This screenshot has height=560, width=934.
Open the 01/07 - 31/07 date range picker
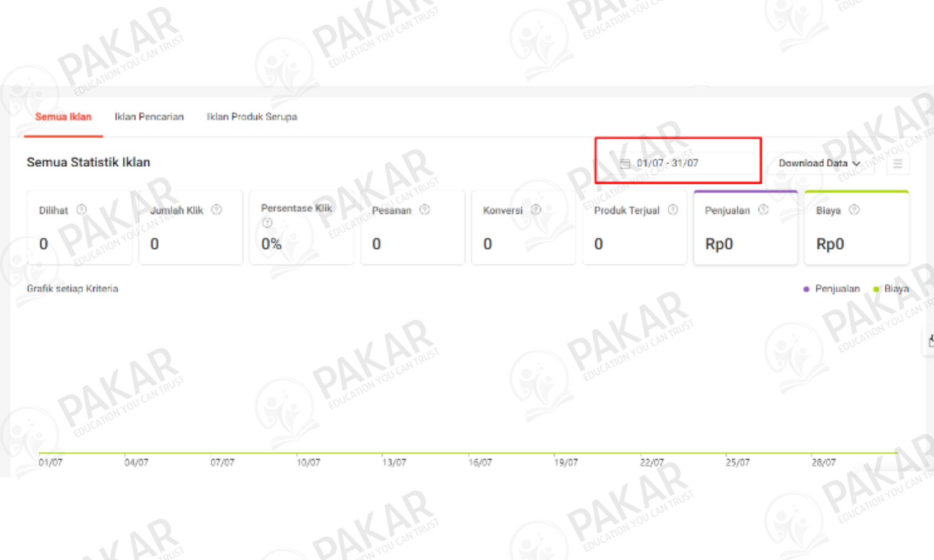click(x=682, y=163)
